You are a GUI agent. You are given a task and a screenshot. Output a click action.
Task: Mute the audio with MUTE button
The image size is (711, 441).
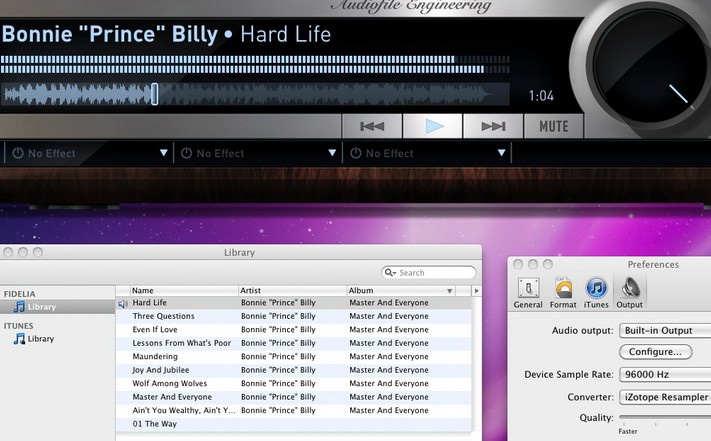tap(554, 126)
